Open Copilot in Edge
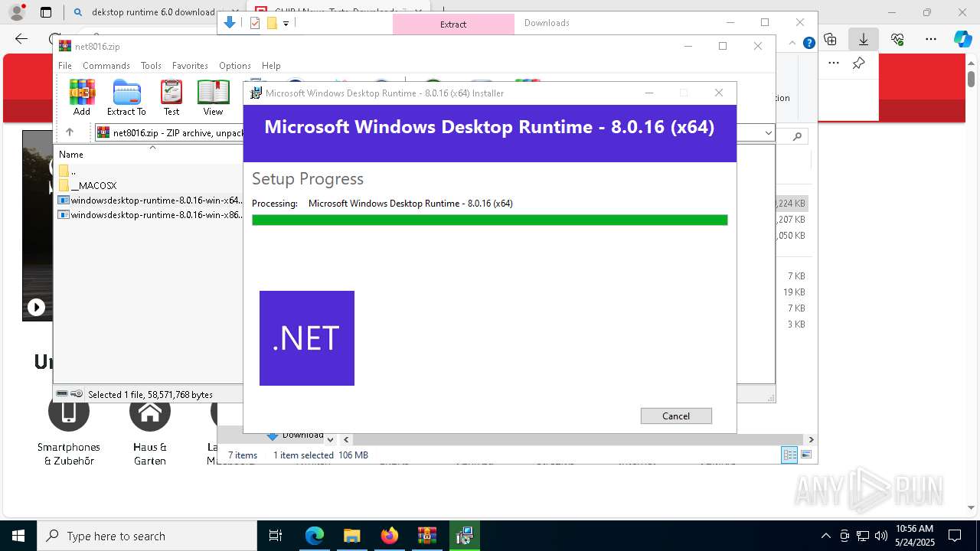This screenshot has height=551, width=980. (963, 39)
